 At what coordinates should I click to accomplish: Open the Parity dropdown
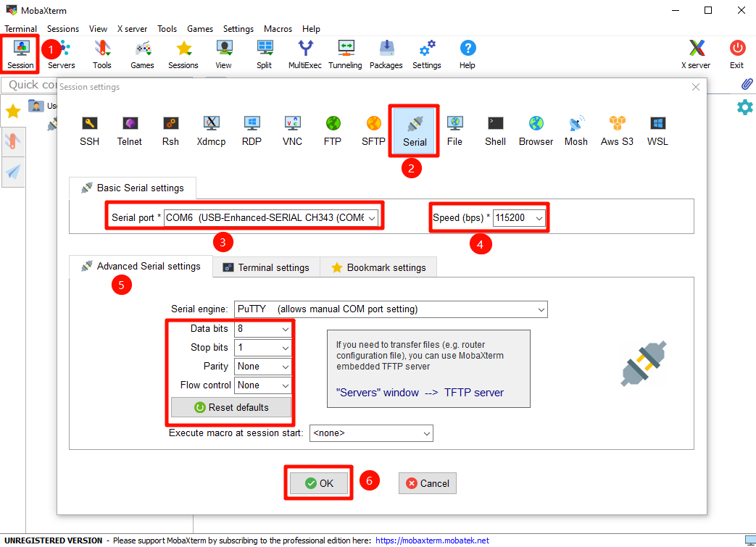click(285, 367)
